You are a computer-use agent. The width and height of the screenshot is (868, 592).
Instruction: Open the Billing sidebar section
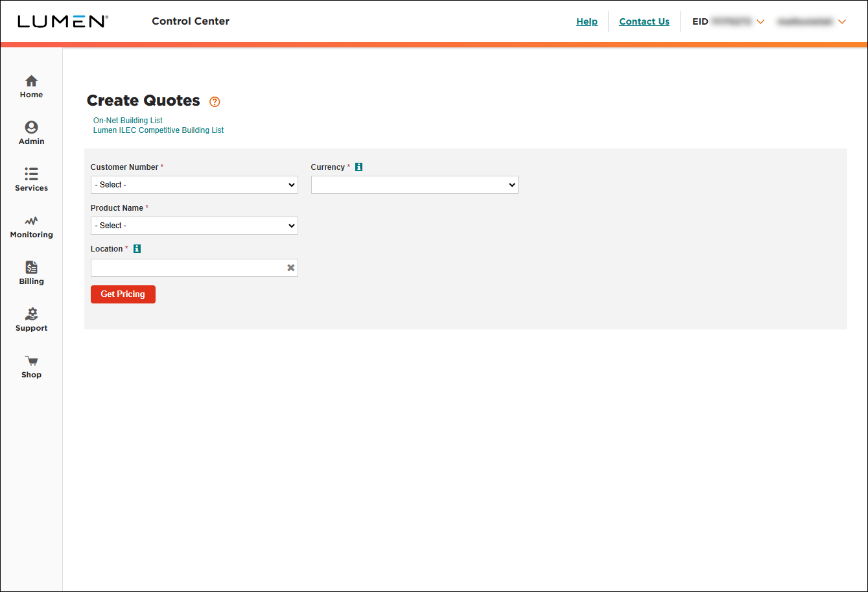coord(31,274)
